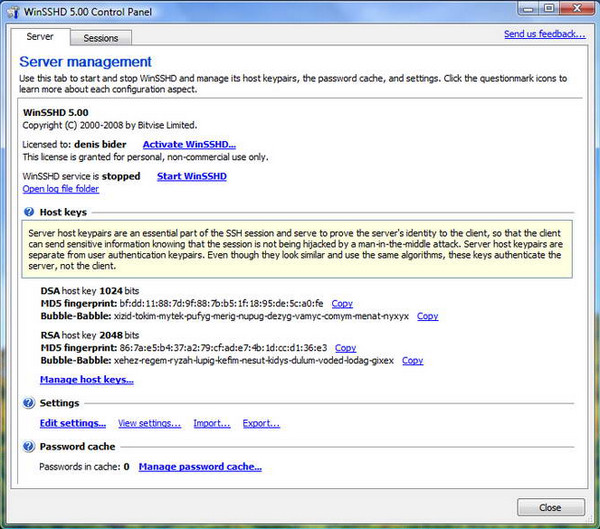Click the Settings help questionmark icon

(28, 403)
